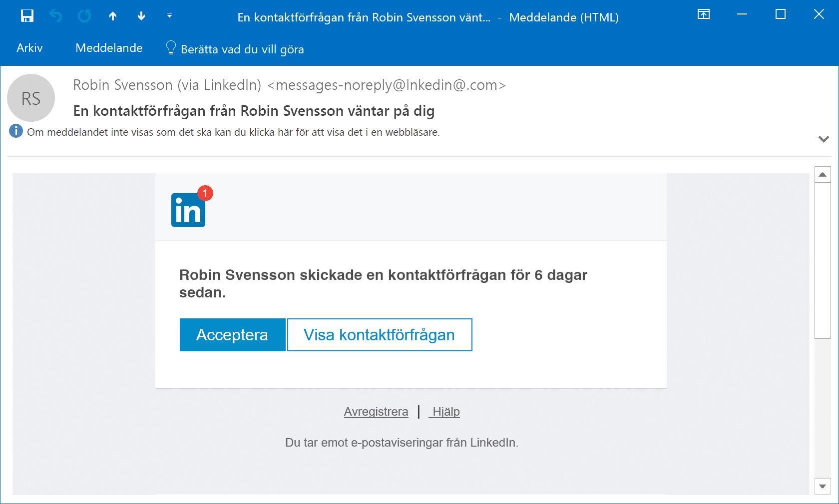Image resolution: width=839 pixels, height=504 pixels.
Task: Switch to the Meddelande ribbon tab
Action: click(109, 48)
